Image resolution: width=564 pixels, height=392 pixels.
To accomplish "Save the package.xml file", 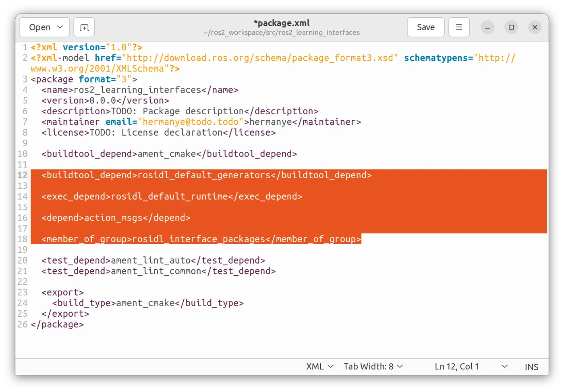I will point(426,27).
